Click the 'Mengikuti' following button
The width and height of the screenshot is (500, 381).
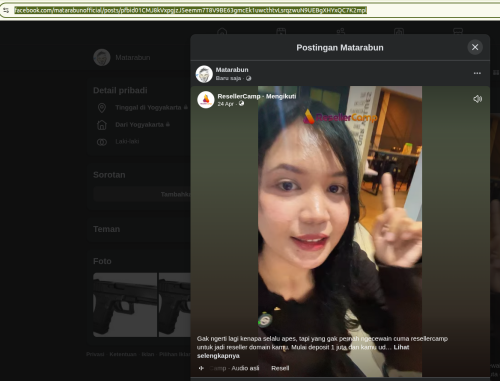click(281, 96)
